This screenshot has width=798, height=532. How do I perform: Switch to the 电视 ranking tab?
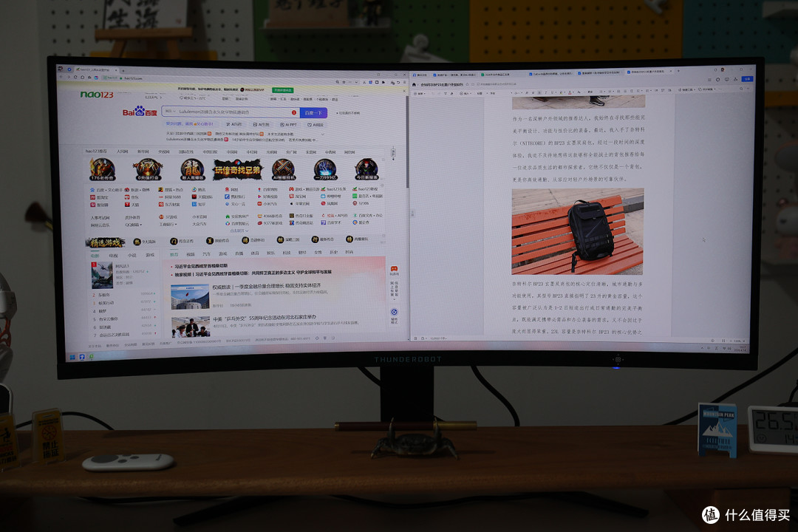[x=113, y=255]
